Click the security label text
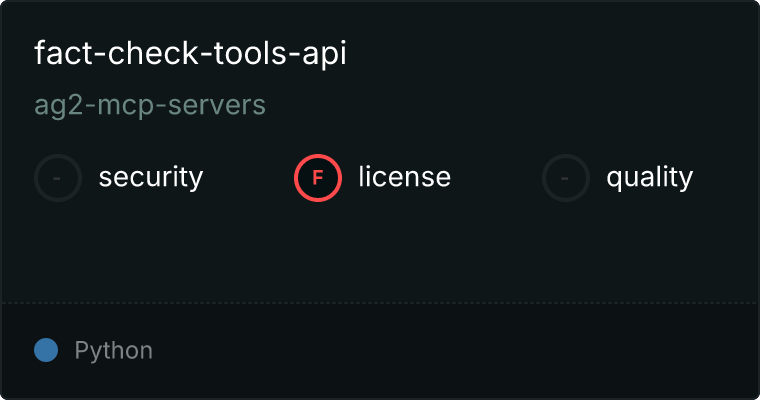 (150, 178)
